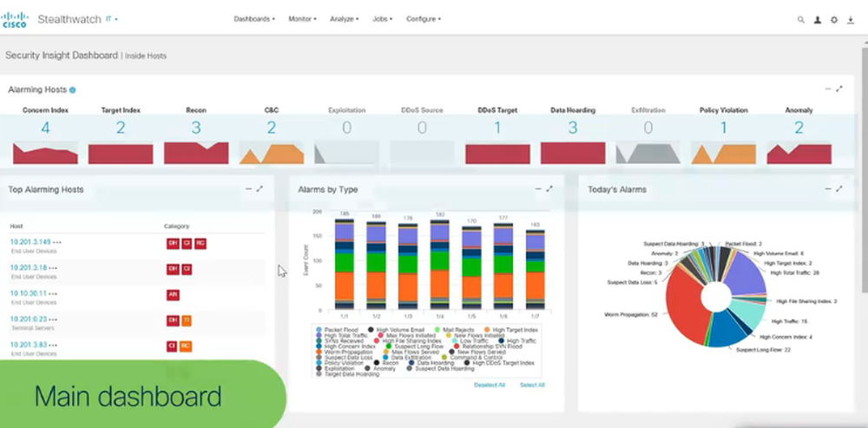Click DH badge for host 10.201.0.23
The width and height of the screenshot is (868, 428).
tap(173, 320)
